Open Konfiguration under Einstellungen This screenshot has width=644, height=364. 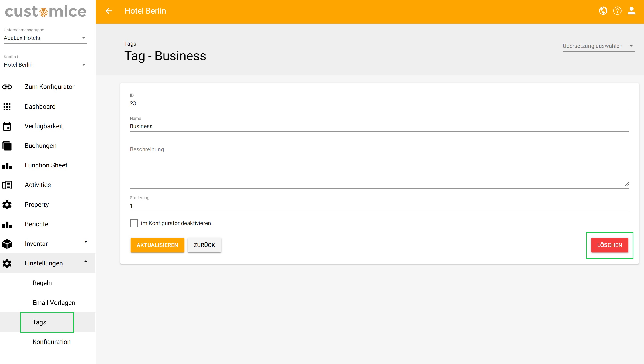[52, 342]
